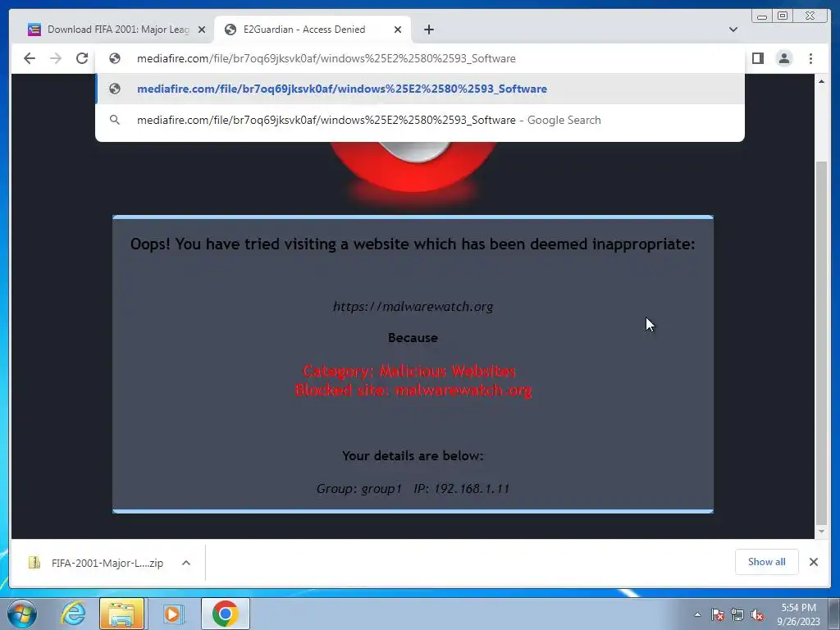Open the clock showing 5:54 PM
This screenshot has width=840, height=630.
[798, 614]
